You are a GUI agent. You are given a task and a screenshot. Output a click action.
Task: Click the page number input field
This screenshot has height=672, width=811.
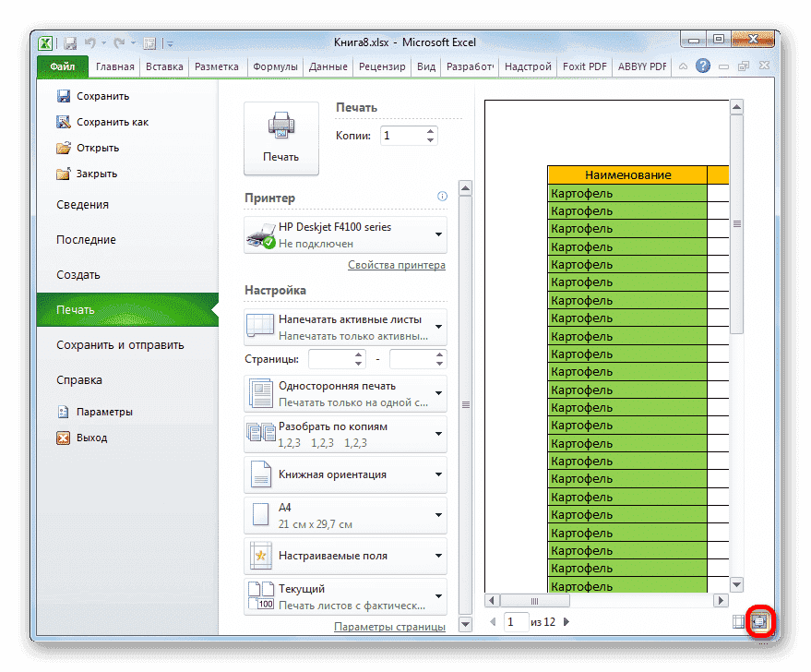point(515,621)
